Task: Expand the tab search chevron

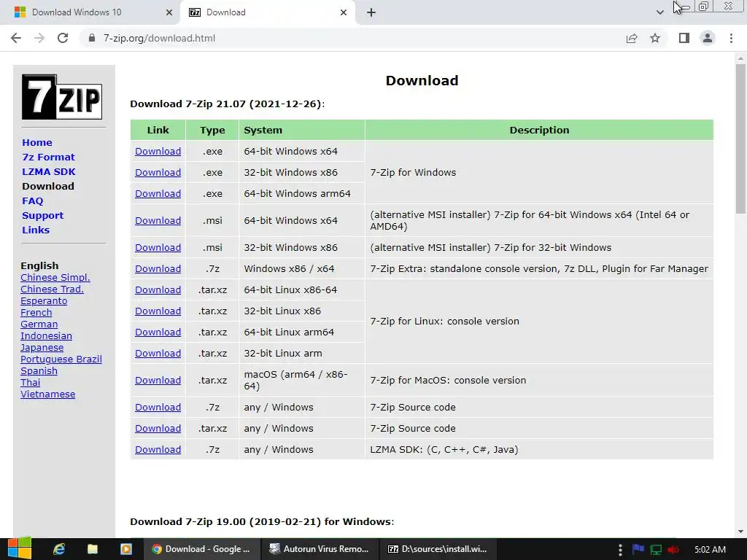Action: (659, 12)
